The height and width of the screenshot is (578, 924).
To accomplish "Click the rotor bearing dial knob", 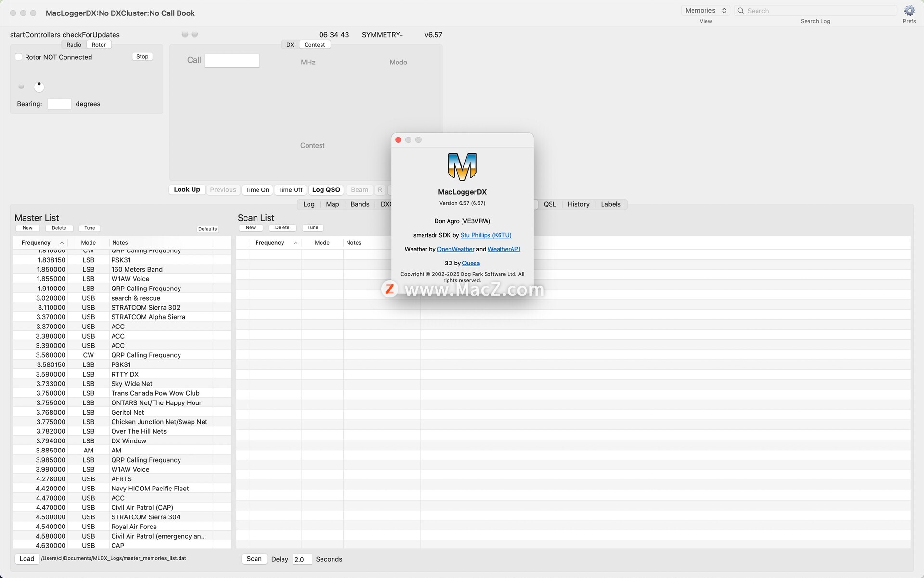I will 39,87.
